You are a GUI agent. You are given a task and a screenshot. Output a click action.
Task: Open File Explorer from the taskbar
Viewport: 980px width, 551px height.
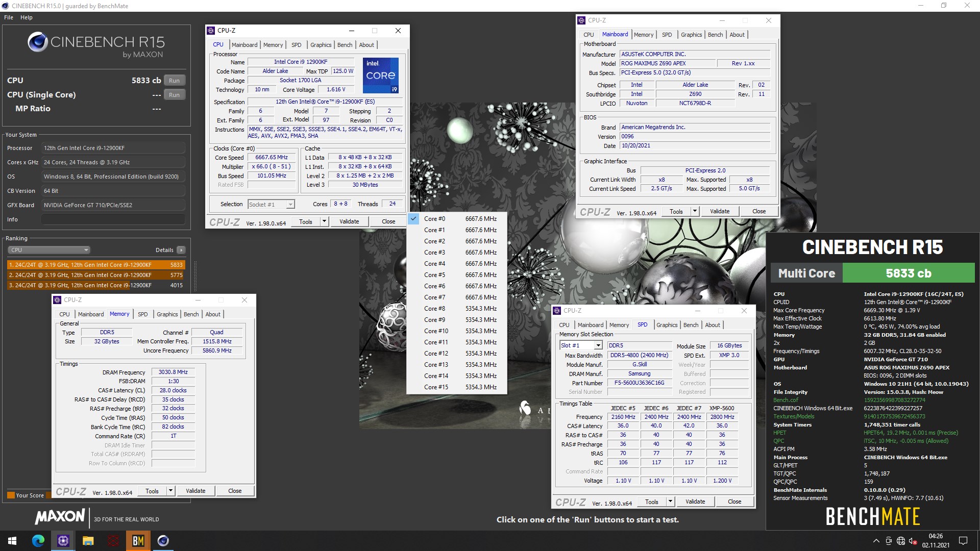pyautogui.click(x=88, y=541)
